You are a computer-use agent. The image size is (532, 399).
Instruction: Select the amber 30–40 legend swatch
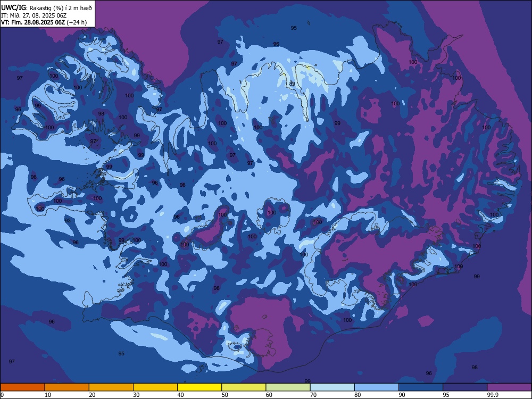pyautogui.click(x=155, y=387)
